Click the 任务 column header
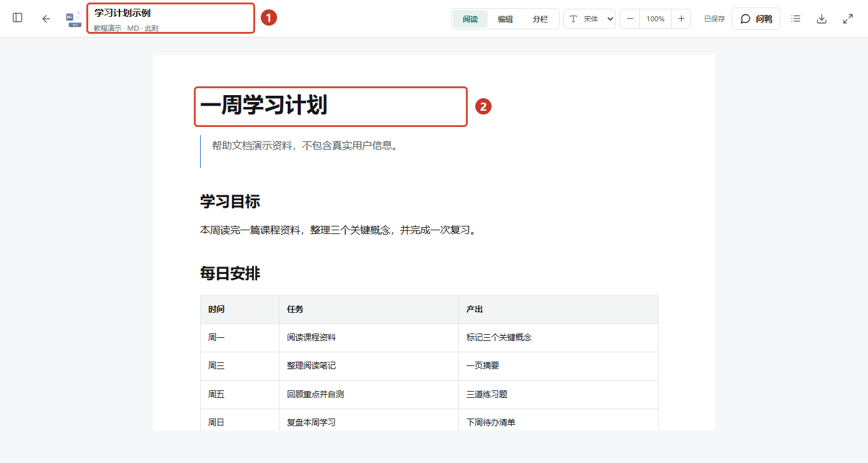 [x=369, y=310]
